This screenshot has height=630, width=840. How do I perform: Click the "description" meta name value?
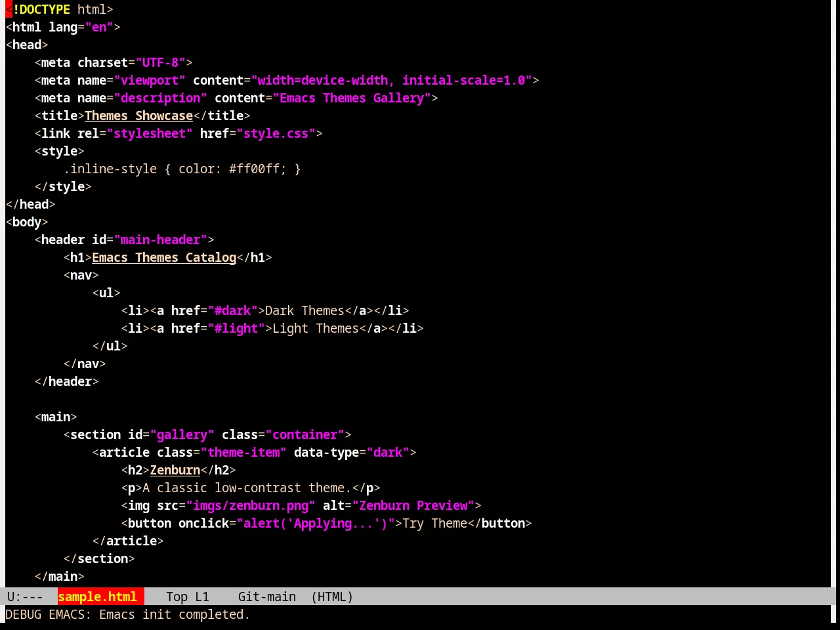click(x=161, y=98)
